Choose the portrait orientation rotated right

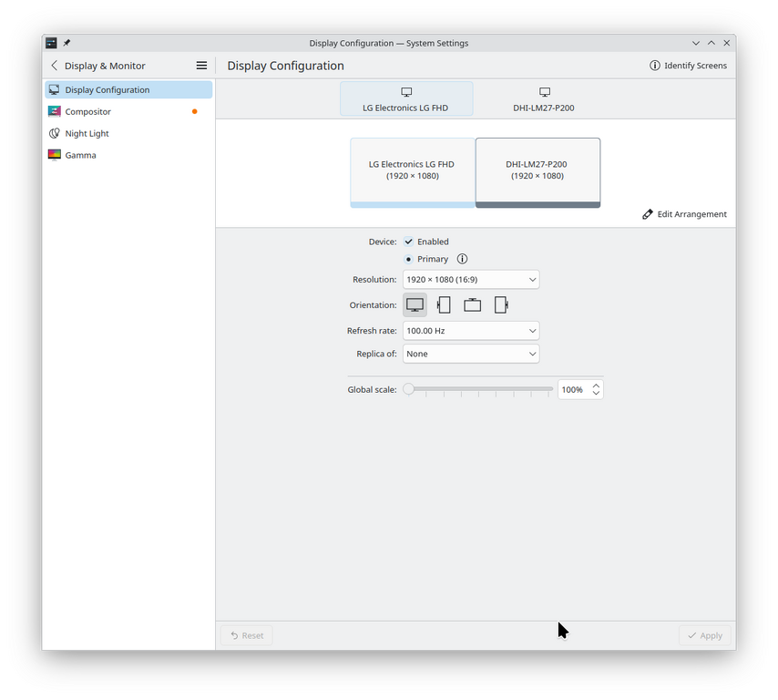click(x=500, y=305)
